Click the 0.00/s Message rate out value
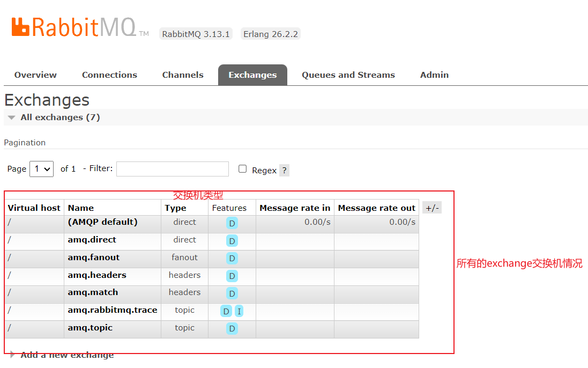The height and width of the screenshot is (368, 588). [403, 222]
